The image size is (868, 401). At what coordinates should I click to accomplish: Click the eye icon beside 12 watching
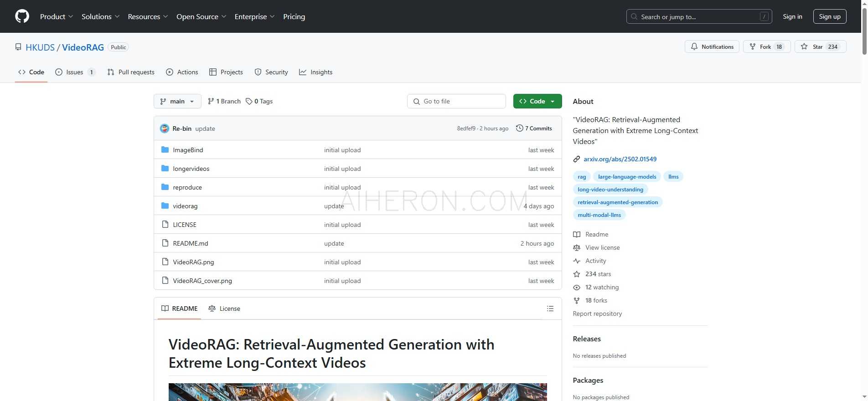tap(577, 287)
